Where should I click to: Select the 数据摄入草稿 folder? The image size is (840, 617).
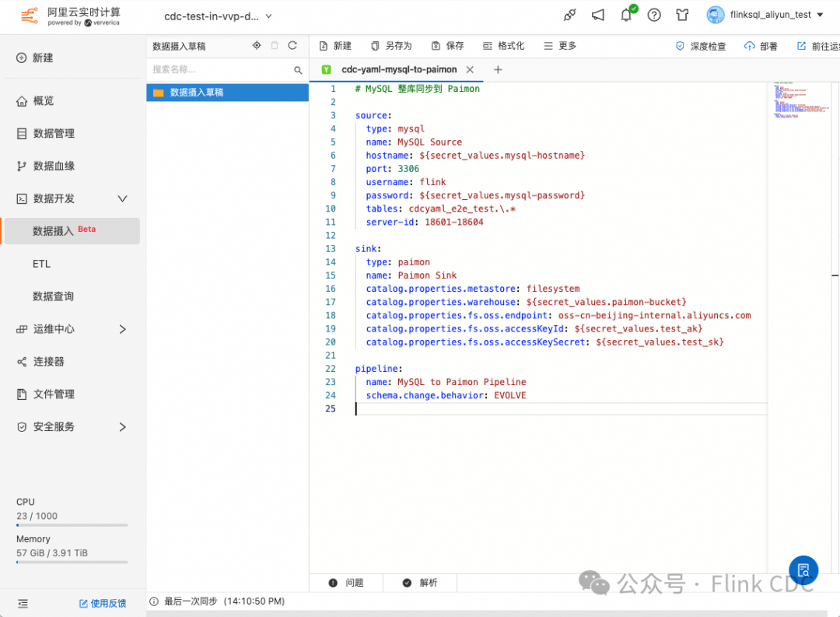click(x=227, y=93)
